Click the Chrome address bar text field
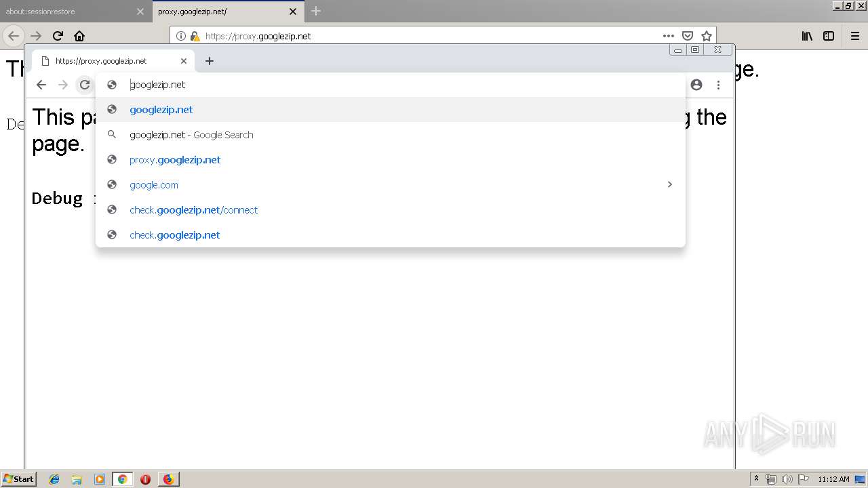Screen dimensions: 868x488 click(x=390, y=85)
